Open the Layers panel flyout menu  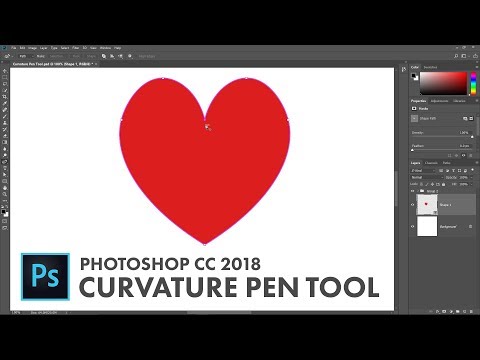pos(477,163)
